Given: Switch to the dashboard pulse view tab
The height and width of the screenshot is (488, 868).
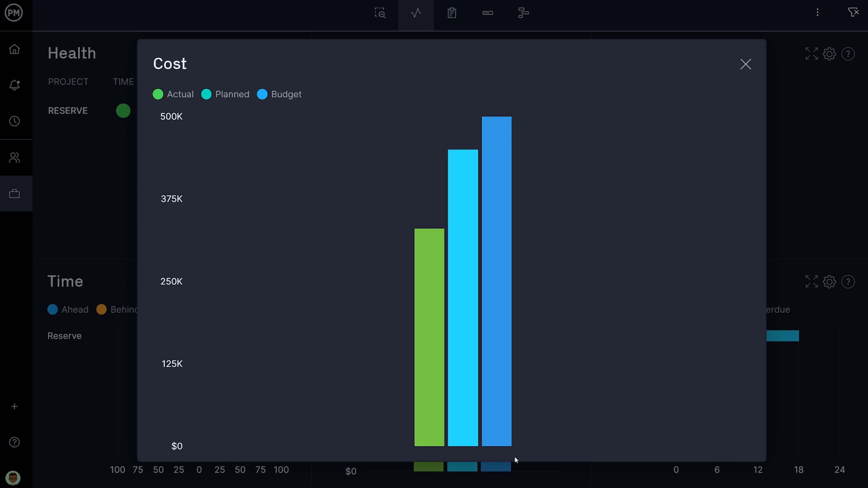Looking at the screenshot, I should [416, 13].
